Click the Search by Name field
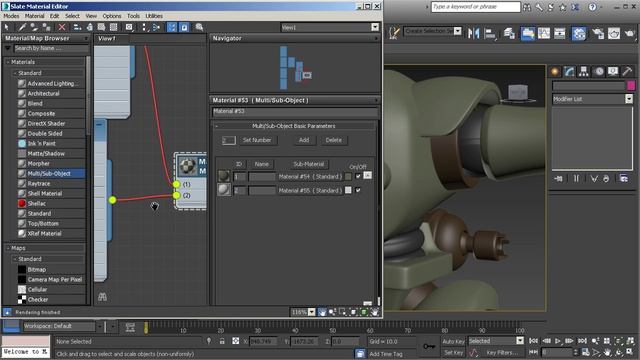This screenshot has height=360, width=640. (x=51, y=48)
